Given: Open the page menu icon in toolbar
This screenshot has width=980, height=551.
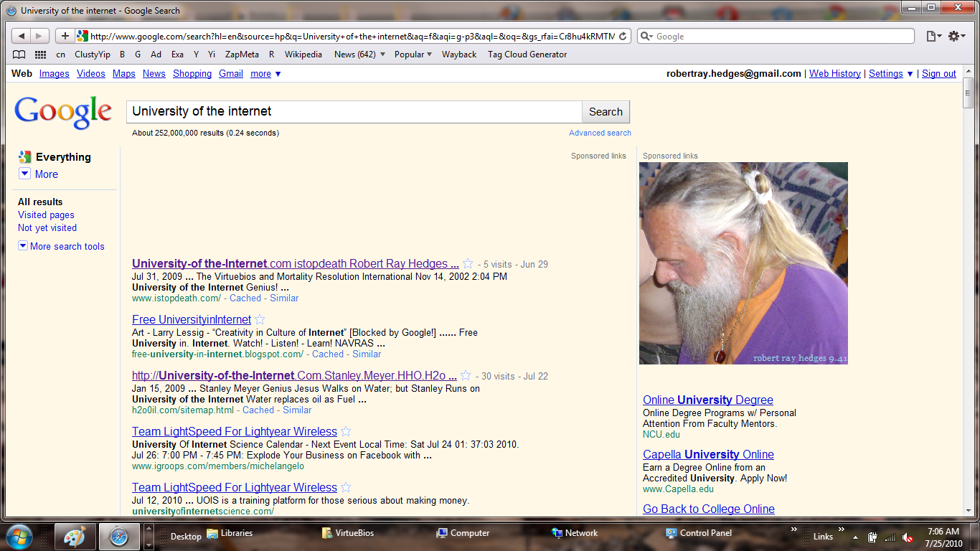Looking at the screenshot, I should coord(933,36).
